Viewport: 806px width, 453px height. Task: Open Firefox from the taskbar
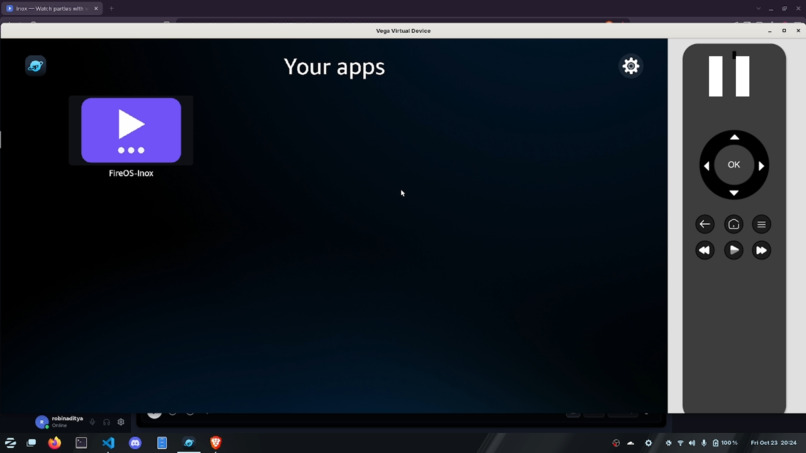click(x=54, y=443)
